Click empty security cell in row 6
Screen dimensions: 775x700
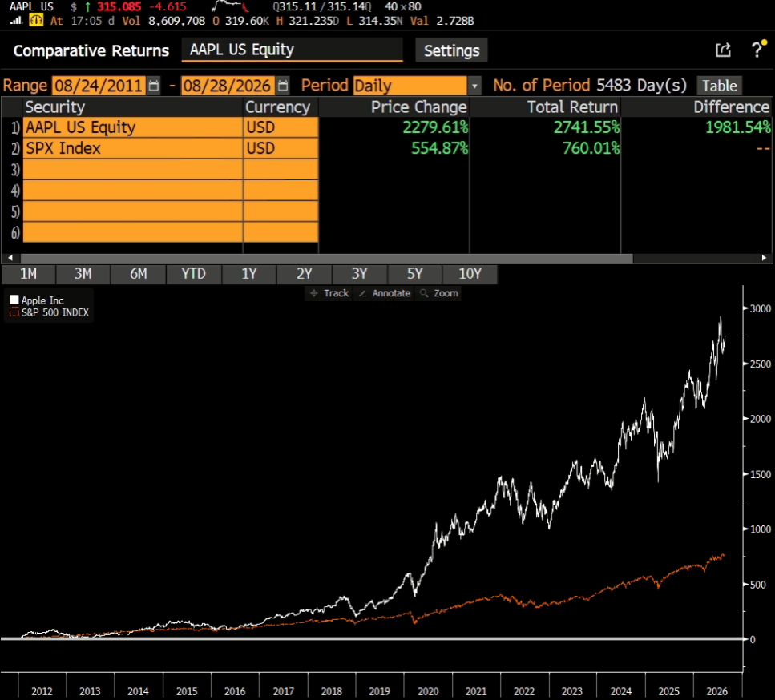132,232
